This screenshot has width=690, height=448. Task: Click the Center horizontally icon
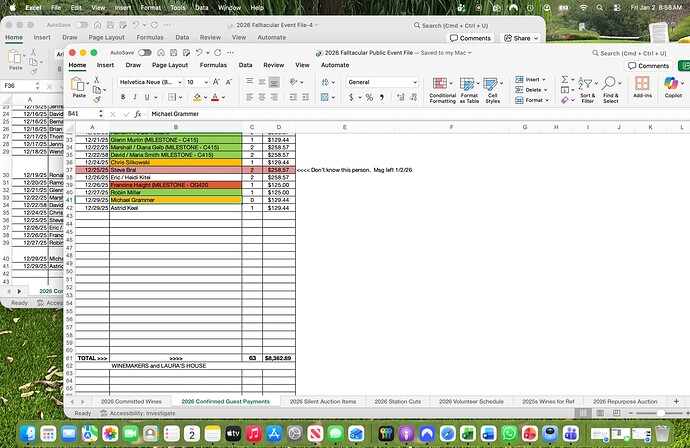[262, 97]
